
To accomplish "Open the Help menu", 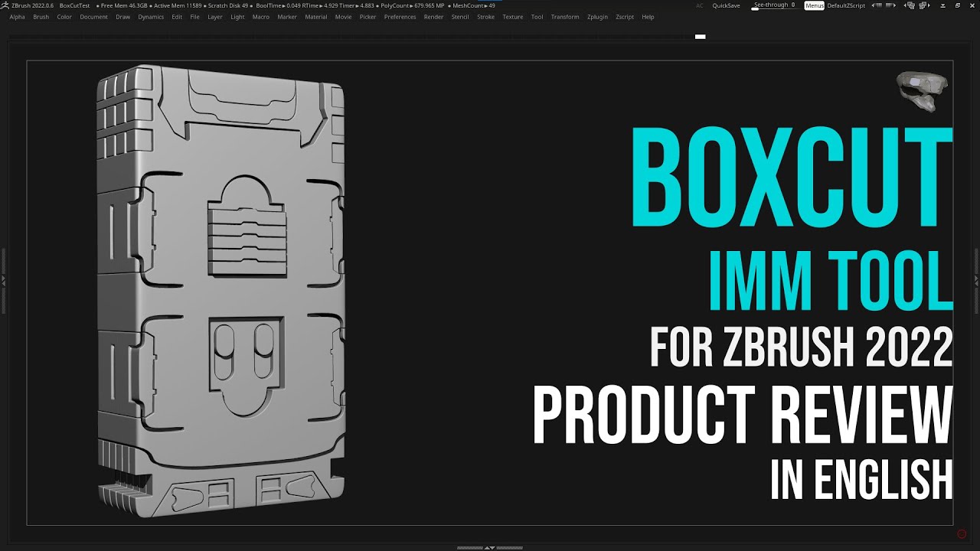I will pos(648,17).
